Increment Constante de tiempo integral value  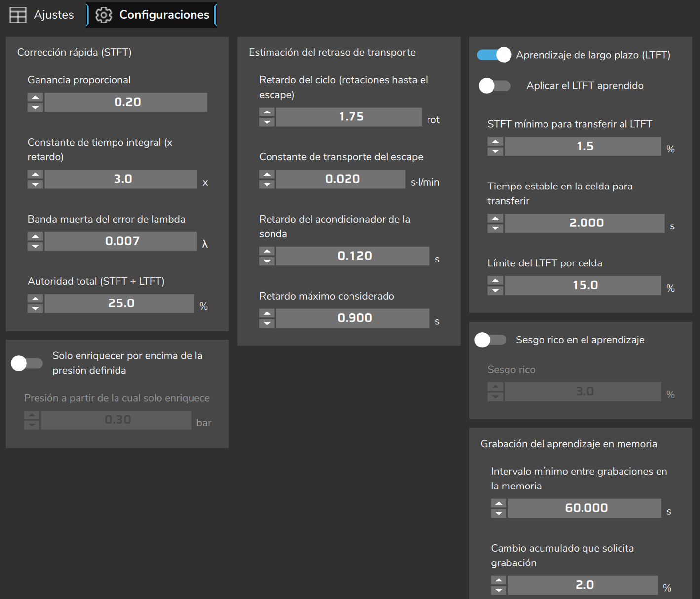(x=35, y=175)
